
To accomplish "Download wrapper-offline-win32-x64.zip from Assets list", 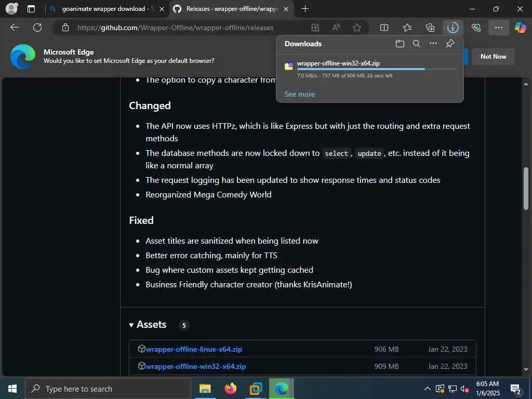I will point(196,366).
